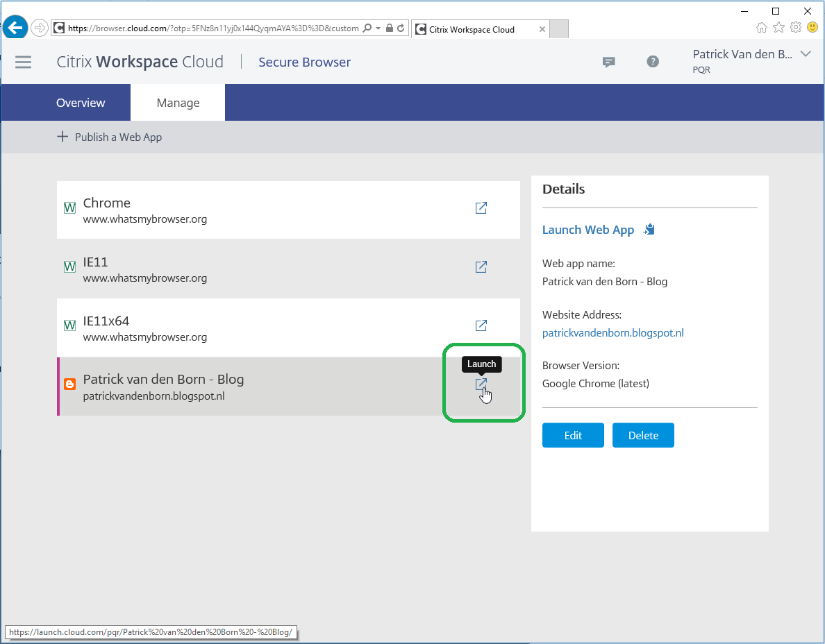Close the Citrix Workspace Cloud browser tab
The image size is (825, 644).
pyautogui.click(x=542, y=29)
